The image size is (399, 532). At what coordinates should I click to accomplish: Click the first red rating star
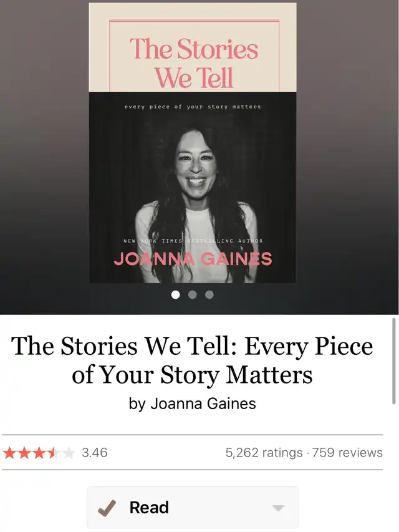[x=9, y=453]
